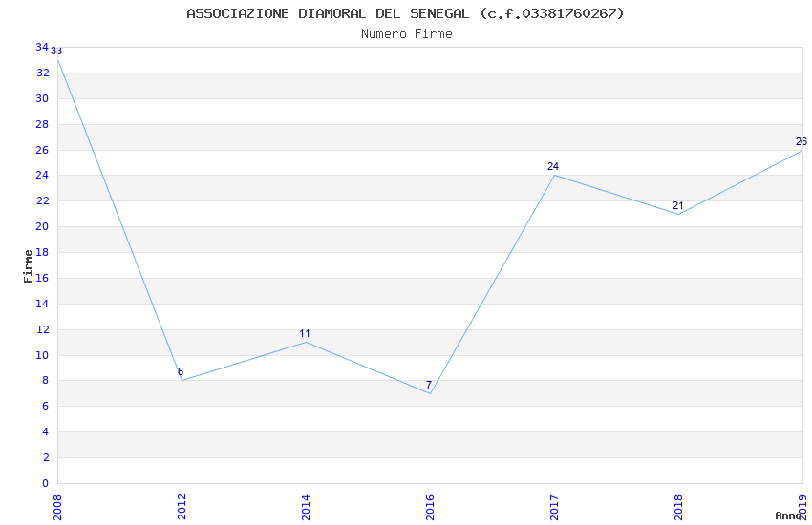Click y-axis tick value 26

pyautogui.click(x=42, y=150)
